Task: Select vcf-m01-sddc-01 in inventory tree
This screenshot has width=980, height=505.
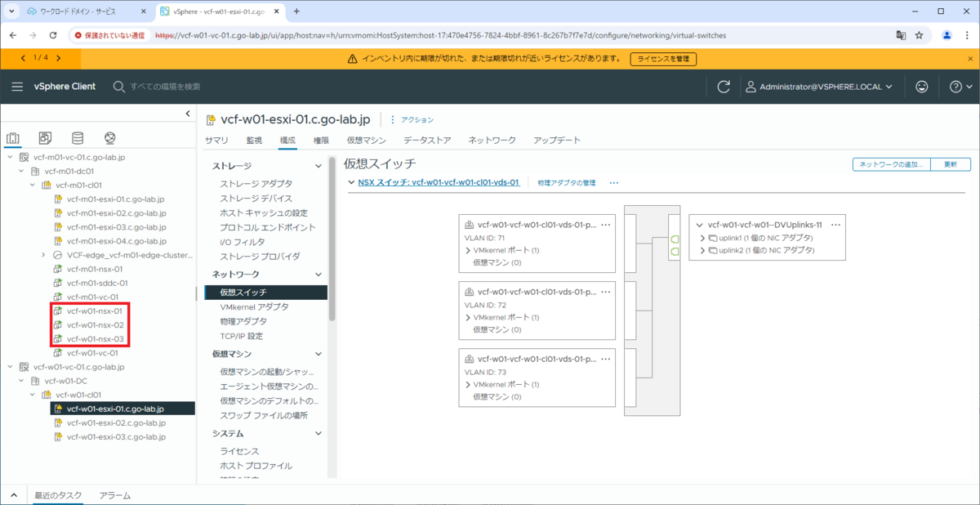Action: coord(97,283)
